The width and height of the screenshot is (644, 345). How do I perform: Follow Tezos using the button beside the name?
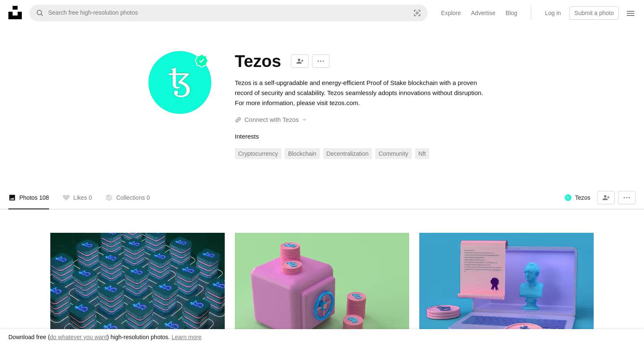pyautogui.click(x=300, y=61)
